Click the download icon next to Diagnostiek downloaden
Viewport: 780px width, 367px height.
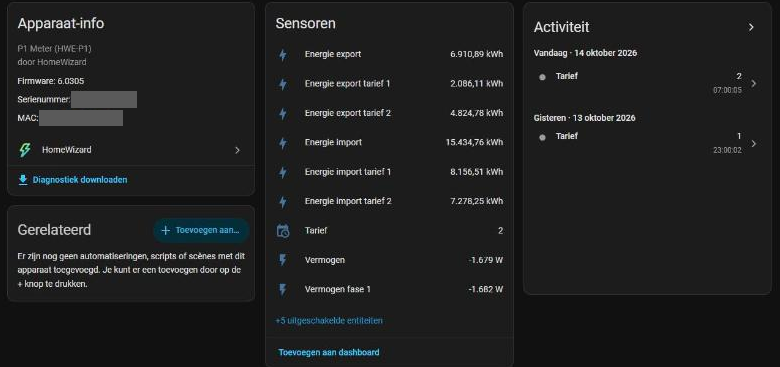click(23, 180)
